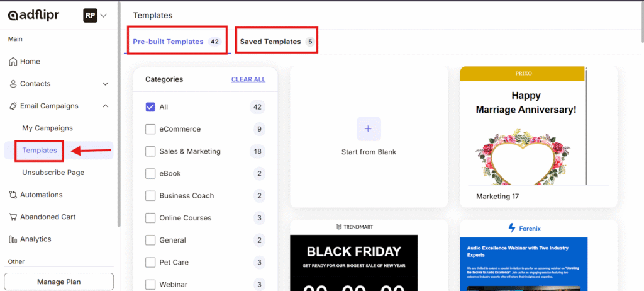The image size is (644, 291).
Task: Expand the Contacts submenu chevron
Action: coord(105,84)
